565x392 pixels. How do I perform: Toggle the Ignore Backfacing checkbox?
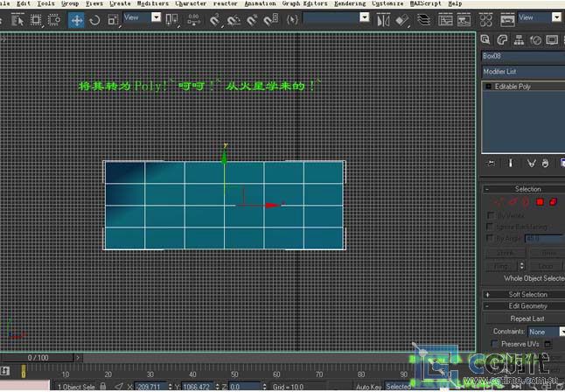[x=489, y=227]
